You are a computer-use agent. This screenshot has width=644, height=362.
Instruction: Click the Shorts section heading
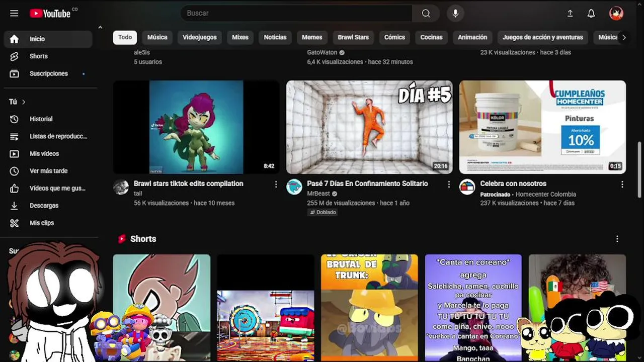click(x=143, y=239)
